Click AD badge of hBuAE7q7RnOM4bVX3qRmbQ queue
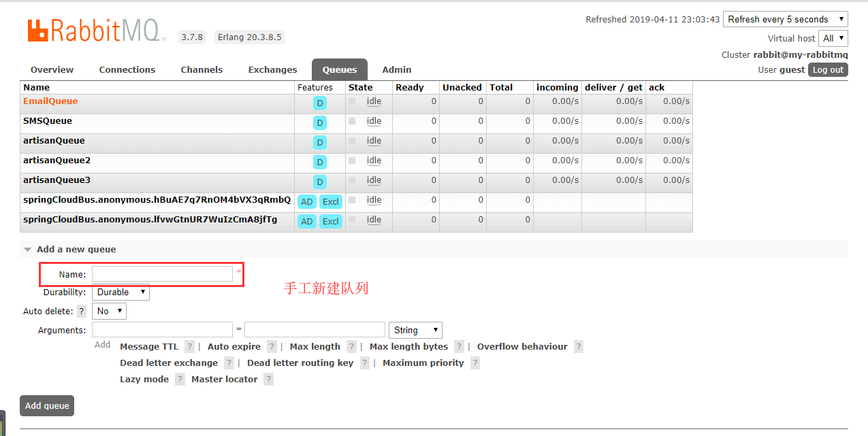Screen dimensions: 868x436 307,202
